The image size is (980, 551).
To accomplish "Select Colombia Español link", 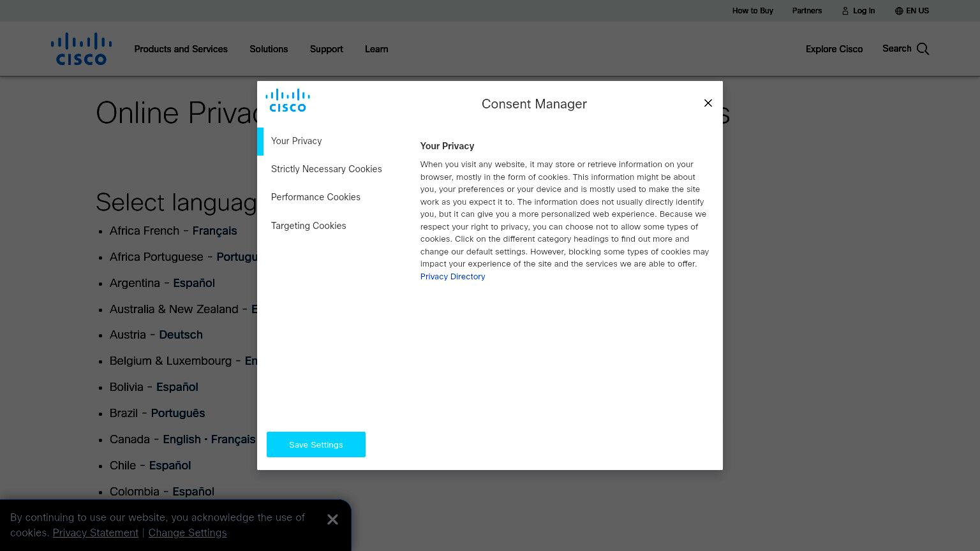I will (x=193, y=492).
